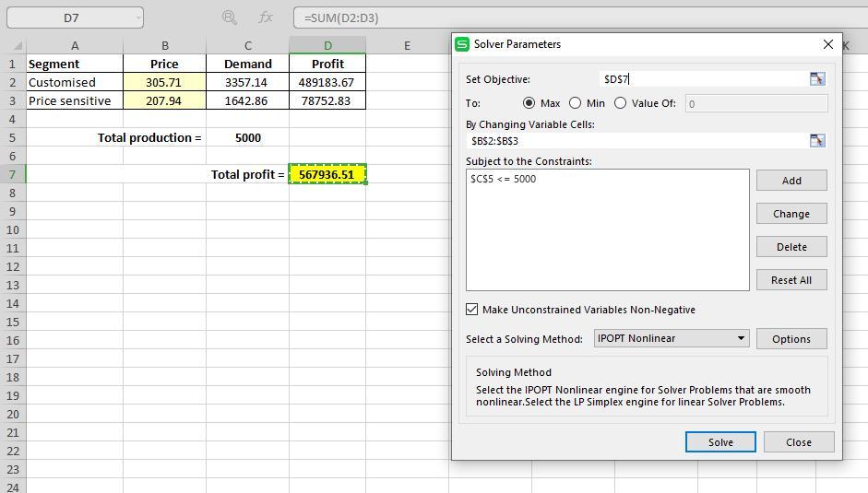Image resolution: width=868 pixels, height=493 pixels.
Task: Click the Change constraint button
Action: click(791, 214)
